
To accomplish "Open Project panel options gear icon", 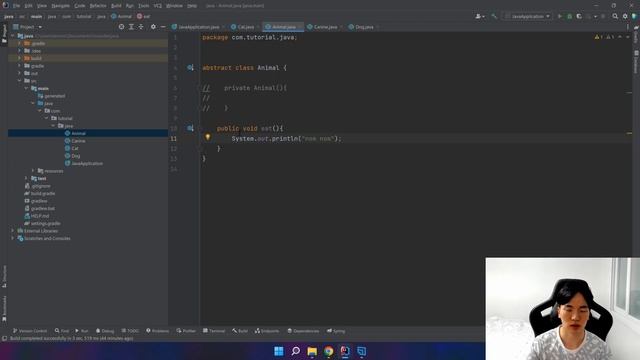I will [153, 27].
